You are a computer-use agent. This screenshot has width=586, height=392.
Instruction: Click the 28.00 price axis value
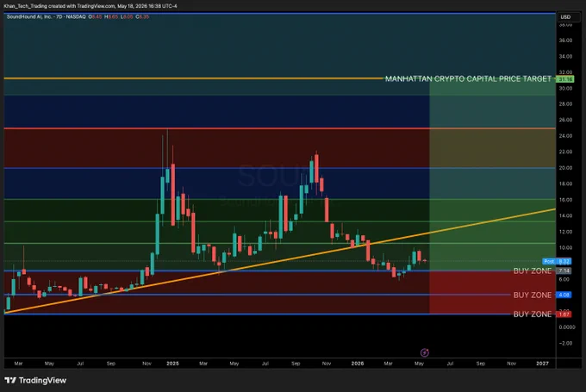click(565, 104)
